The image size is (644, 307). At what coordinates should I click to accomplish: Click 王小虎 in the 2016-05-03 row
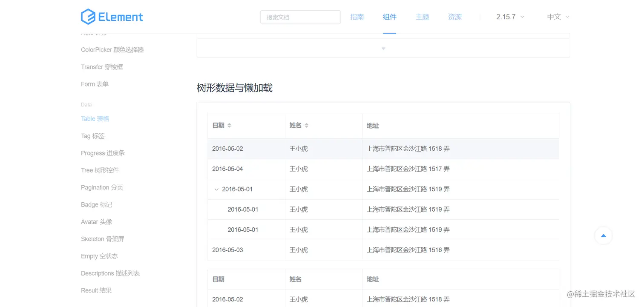[299, 250]
